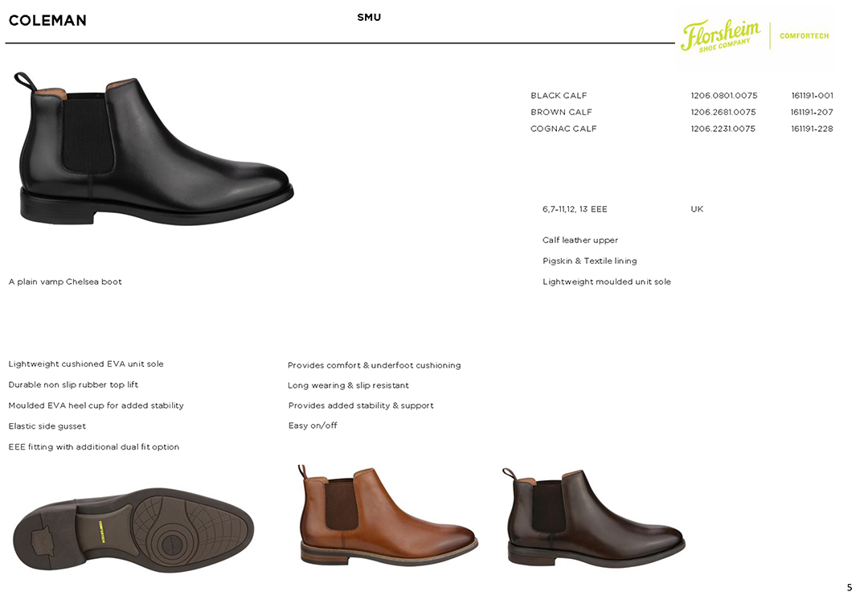The height and width of the screenshot is (596, 868).
Task: Select the brown Chelsea boot image
Action: 594,517
